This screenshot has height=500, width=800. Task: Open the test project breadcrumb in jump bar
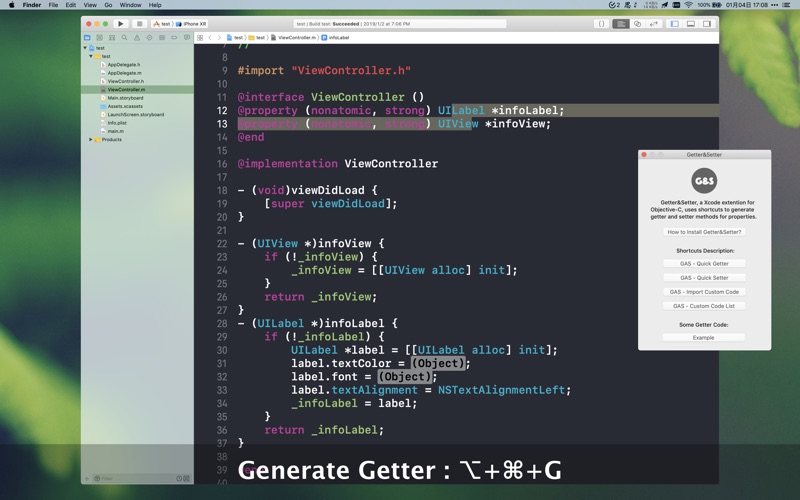click(235, 37)
